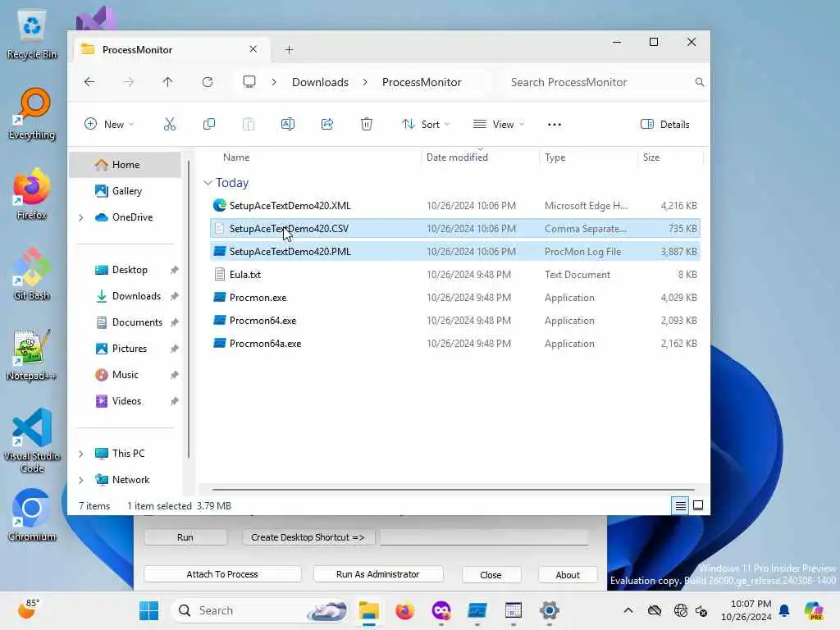Collapse the Today group

click(x=208, y=183)
